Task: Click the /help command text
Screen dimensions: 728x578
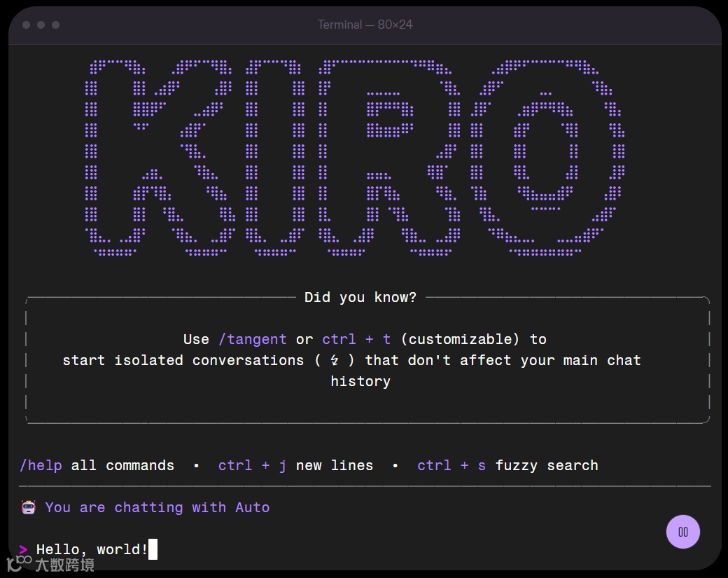Action: pos(41,465)
